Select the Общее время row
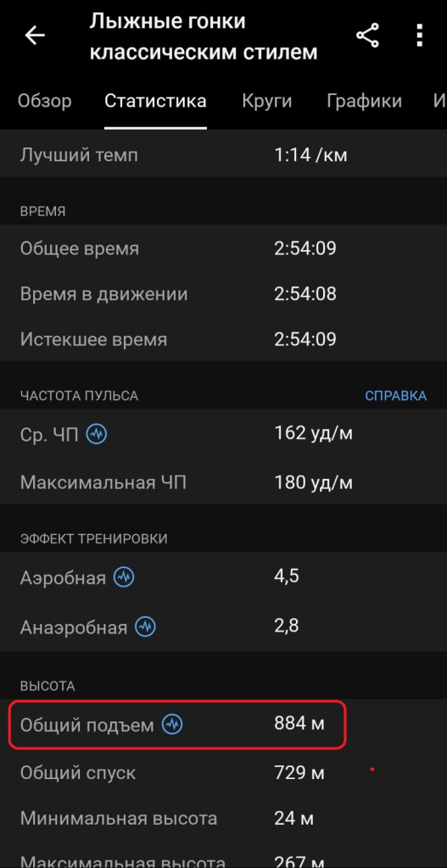Image resolution: width=447 pixels, height=868 pixels. point(223,248)
